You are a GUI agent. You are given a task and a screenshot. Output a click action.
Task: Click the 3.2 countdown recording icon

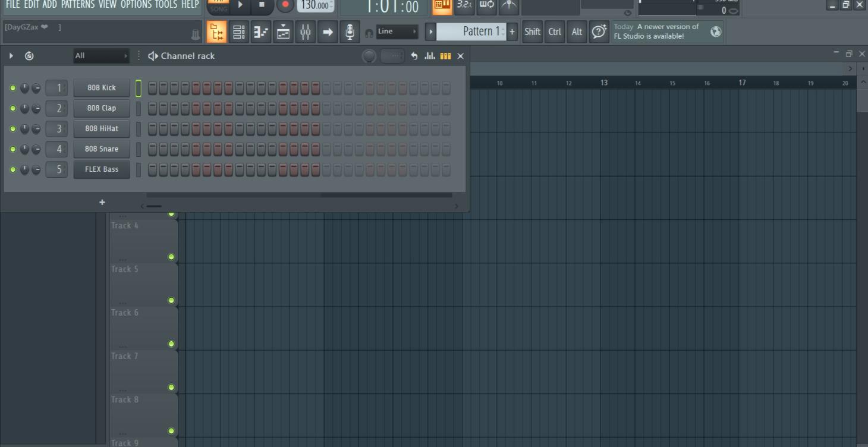coord(464,6)
